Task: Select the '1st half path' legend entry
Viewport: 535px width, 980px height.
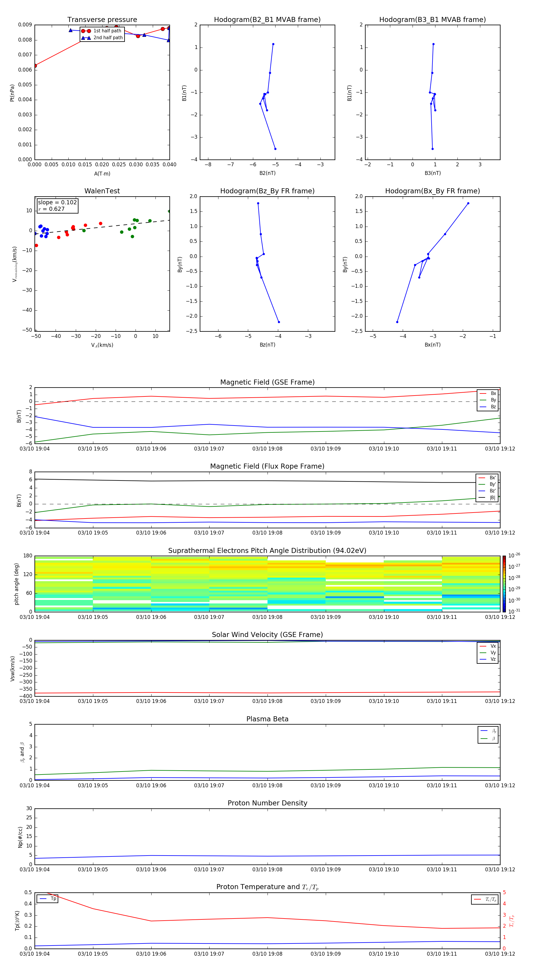Action: (x=102, y=31)
